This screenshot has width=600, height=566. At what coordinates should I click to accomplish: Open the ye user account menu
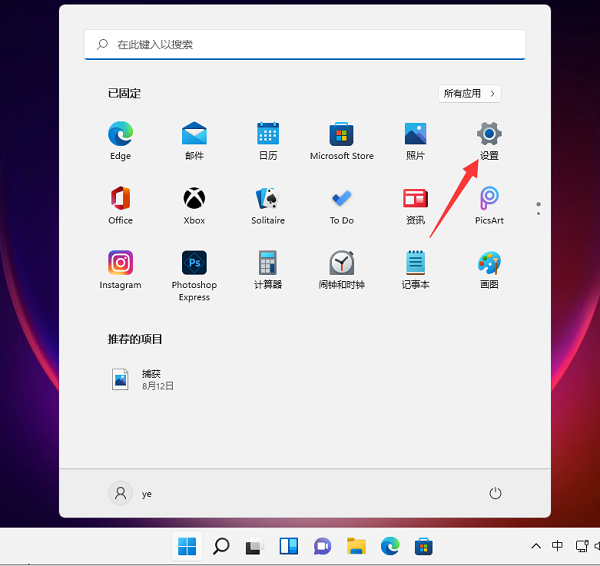coord(130,493)
